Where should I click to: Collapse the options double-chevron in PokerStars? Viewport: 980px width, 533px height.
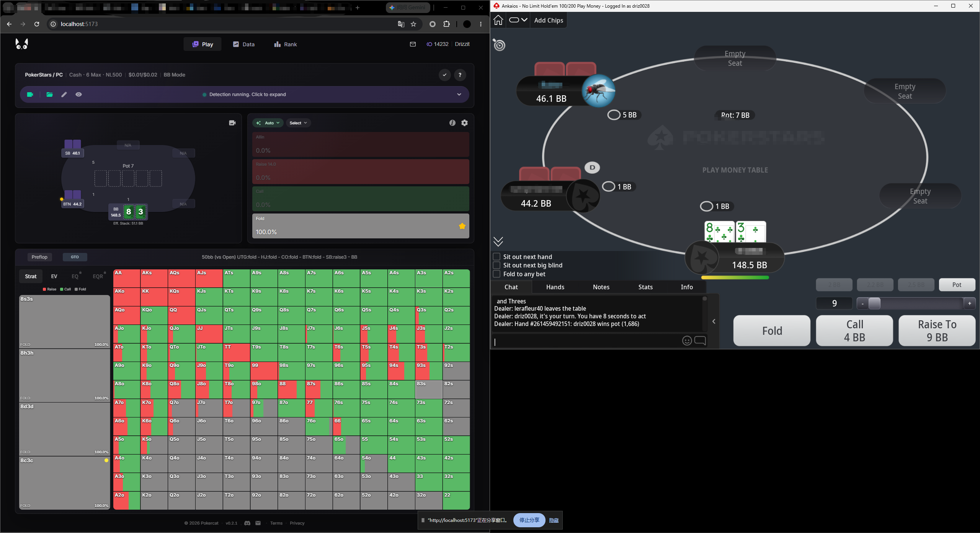point(498,241)
